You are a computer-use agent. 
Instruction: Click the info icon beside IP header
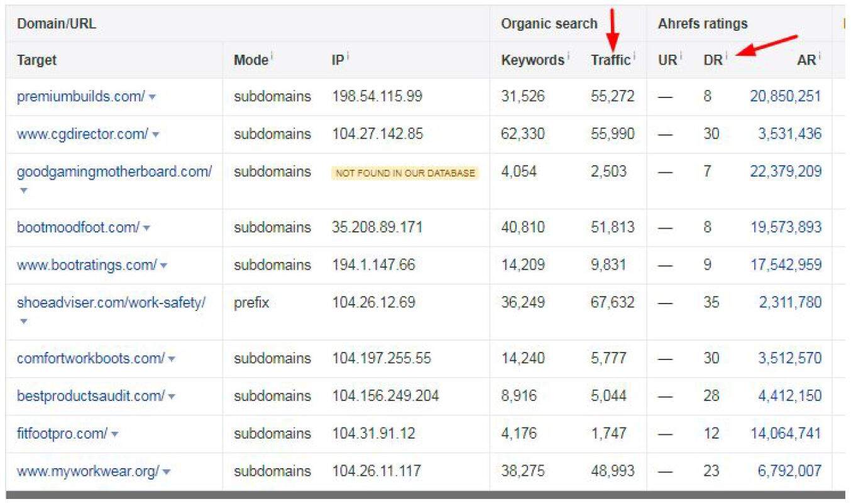pyautogui.click(x=348, y=57)
